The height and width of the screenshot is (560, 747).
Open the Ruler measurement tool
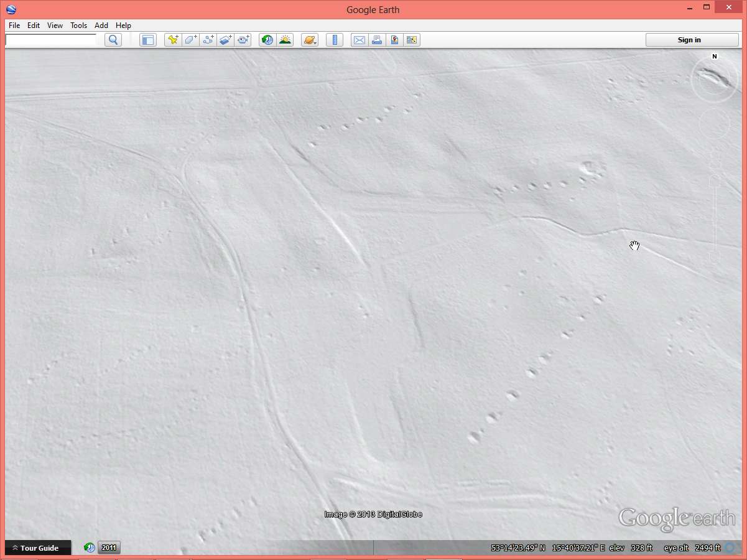click(335, 40)
